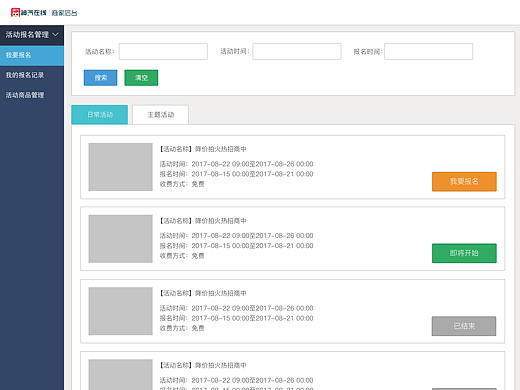
Task: Focus the 活动时间 input field
Action: click(297, 52)
